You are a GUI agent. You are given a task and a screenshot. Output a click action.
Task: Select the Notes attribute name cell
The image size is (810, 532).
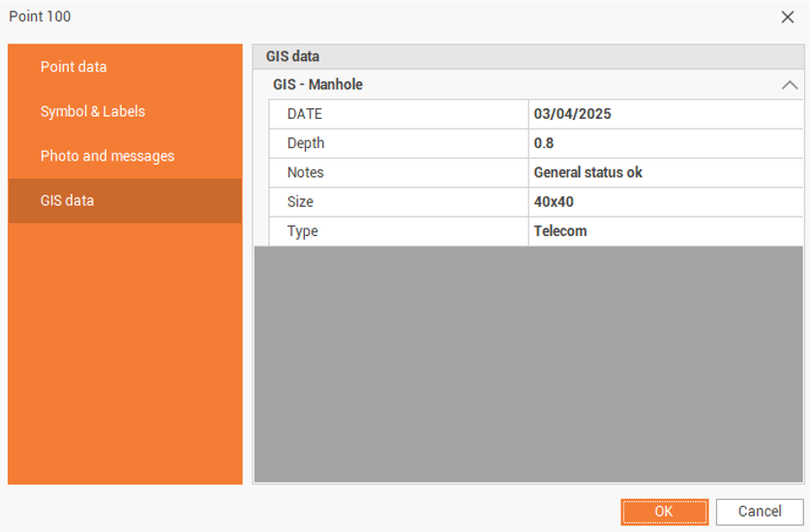(399, 173)
